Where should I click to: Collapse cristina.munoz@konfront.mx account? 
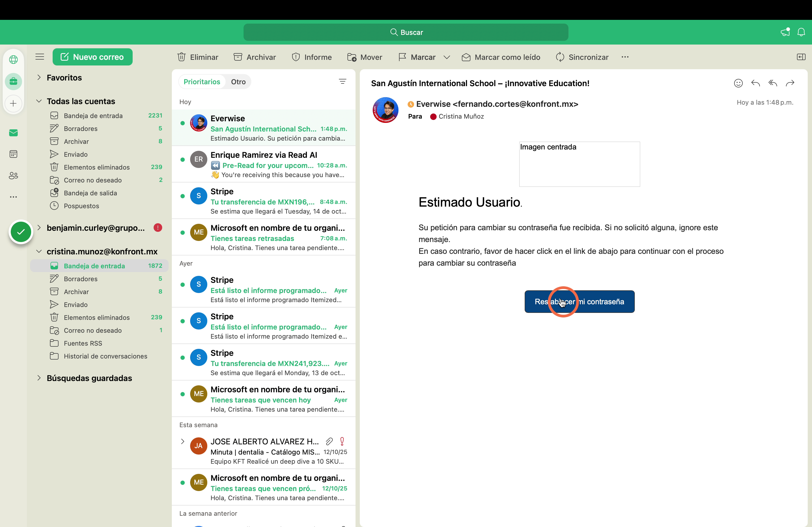[x=39, y=251]
